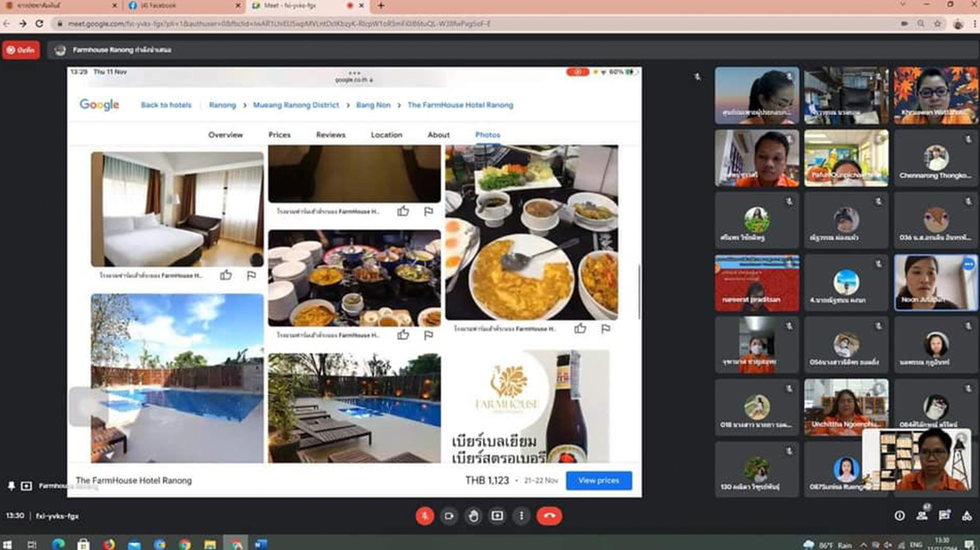The height and width of the screenshot is (550, 980).
Task: Switch to the Prices tab
Action: pyautogui.click(x=279, y=135)
